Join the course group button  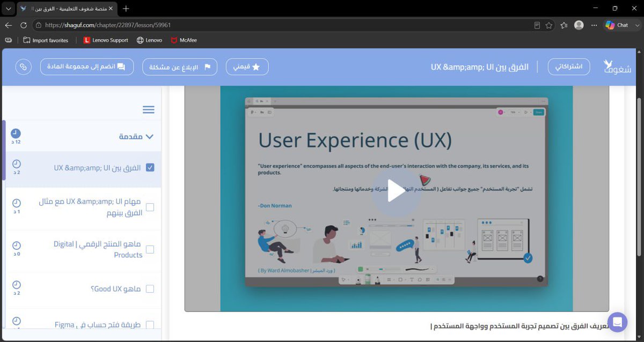tap(87, 67)
